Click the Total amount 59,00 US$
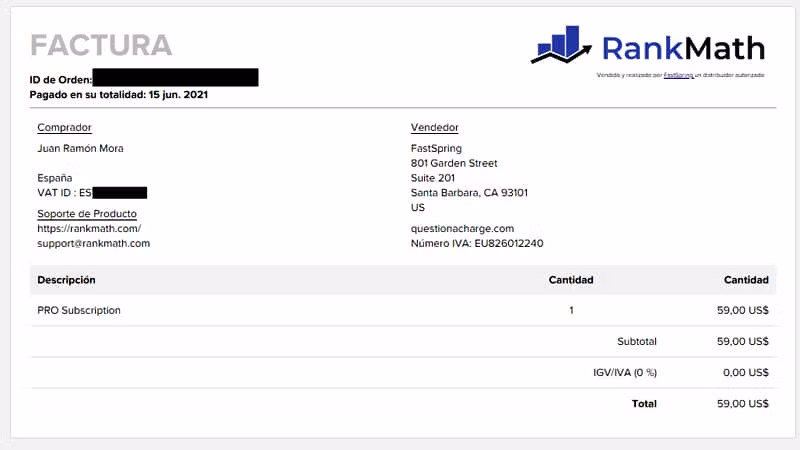This screenshot has height=450, width=800. coord(742,404)
